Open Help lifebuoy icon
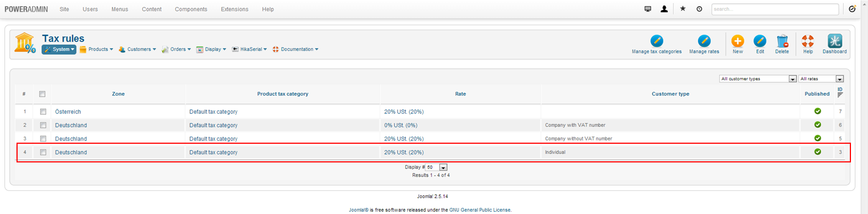 coord(808,41)
